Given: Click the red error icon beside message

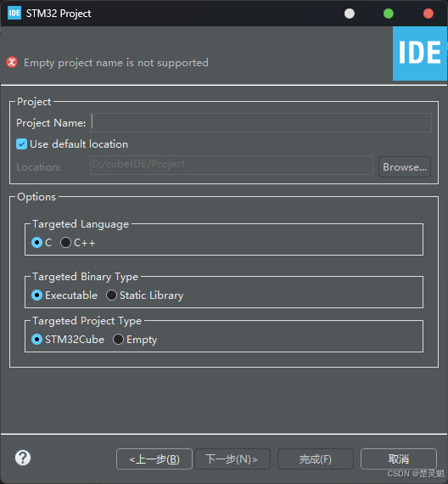Looking at the screenshot, I should point(12,62).
